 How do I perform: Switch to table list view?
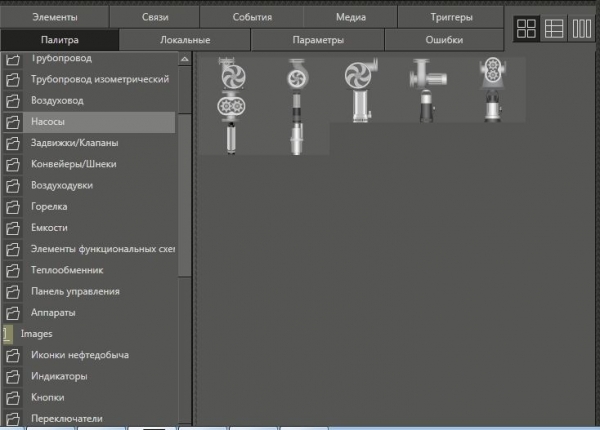point(554,29)
